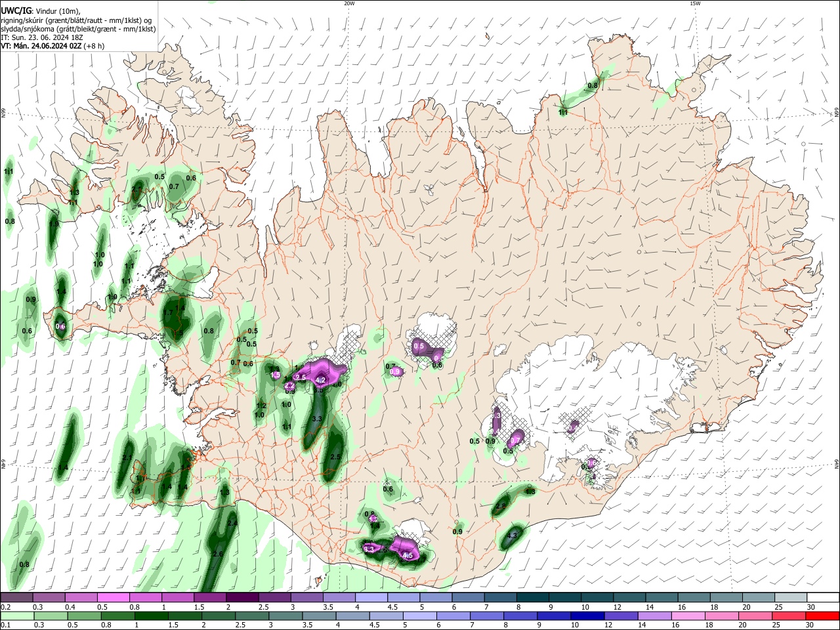This screenshot has height=630, width=840.
Task: Click the 4.2 snowfall value on the map
Action: (x=320, y=380)
